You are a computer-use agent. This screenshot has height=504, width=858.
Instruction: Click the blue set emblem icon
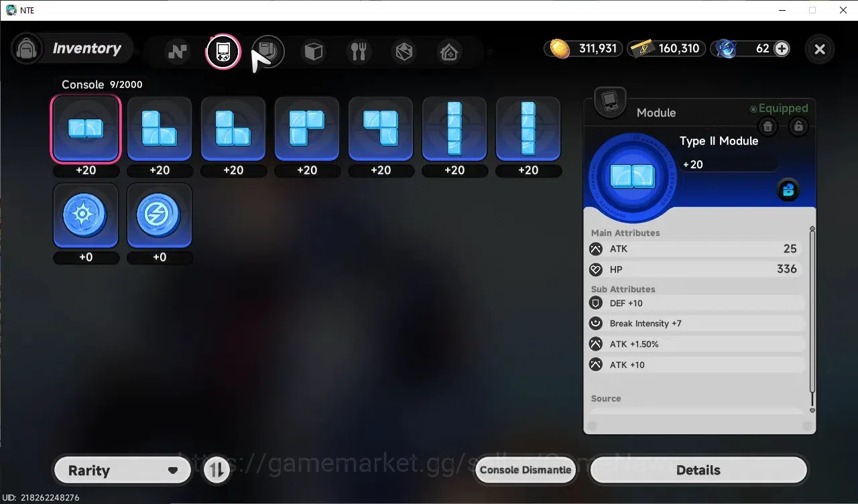coord(788,190)
